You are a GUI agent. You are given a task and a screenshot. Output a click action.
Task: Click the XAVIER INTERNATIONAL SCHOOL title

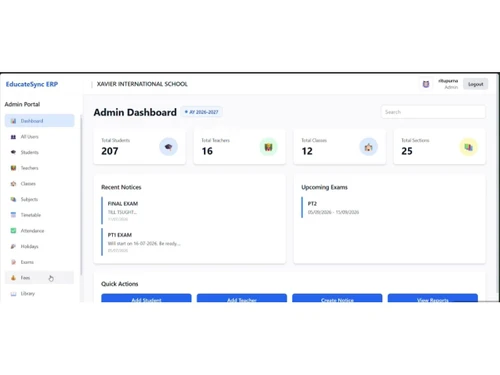tap(142, 84)
